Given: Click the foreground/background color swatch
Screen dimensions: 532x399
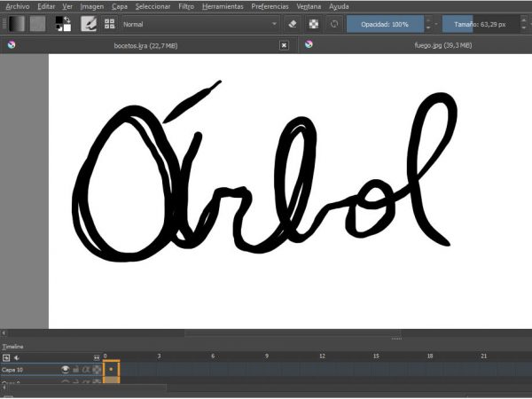Looking at the screenshot, I should point(64,24).
